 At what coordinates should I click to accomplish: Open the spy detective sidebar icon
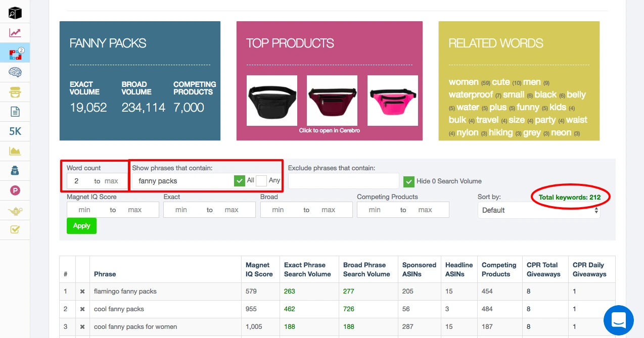click(15, 171)
